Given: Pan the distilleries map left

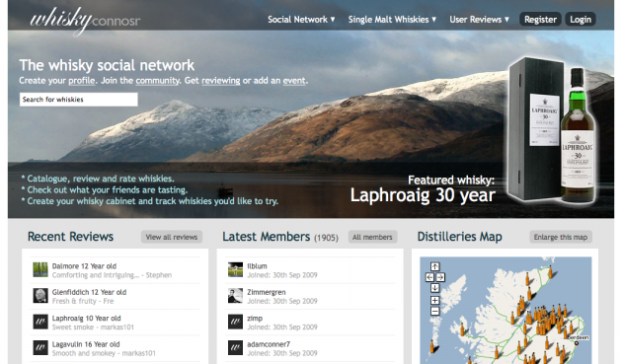Looking at the screenshot, I should [429, 277].
